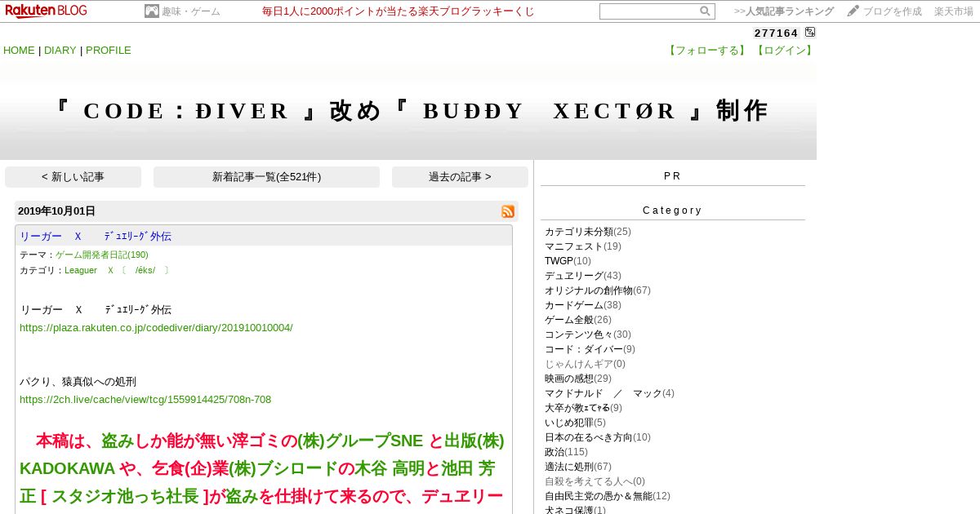Open the plaza.rakuten.co.jp codediver diary URL
Image resolution: width=980 pixels, height=514 pixels.
pos(156,327)
